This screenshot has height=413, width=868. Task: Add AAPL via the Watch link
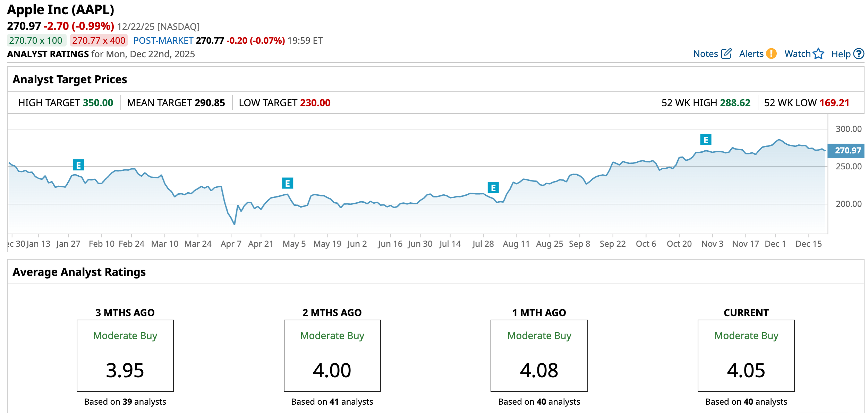[797, 54]
